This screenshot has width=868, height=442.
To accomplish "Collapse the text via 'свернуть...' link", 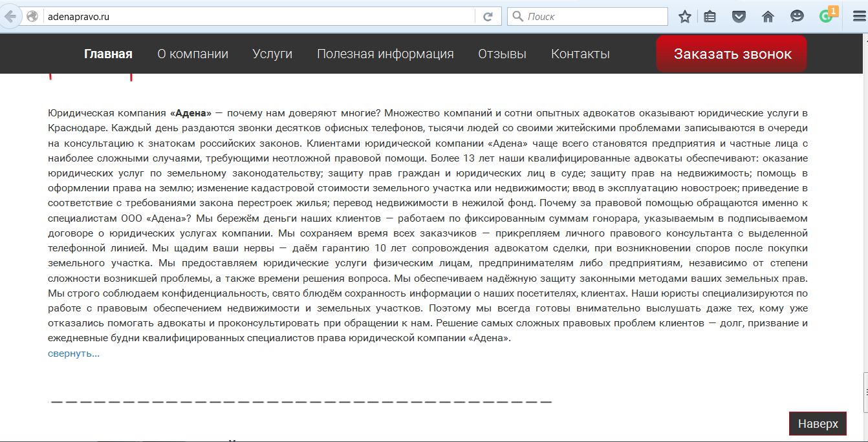I will click(x=74, y=353).
